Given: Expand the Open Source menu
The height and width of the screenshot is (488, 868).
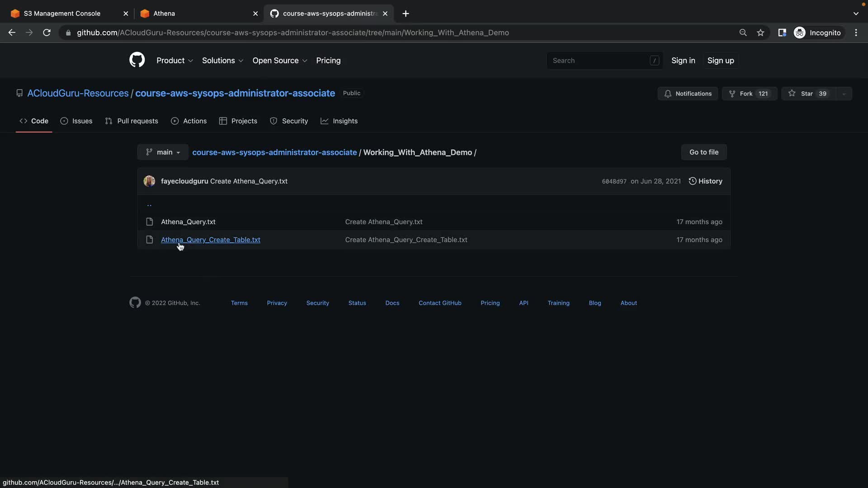Looking at the screenshot, I should coord(279,61).
